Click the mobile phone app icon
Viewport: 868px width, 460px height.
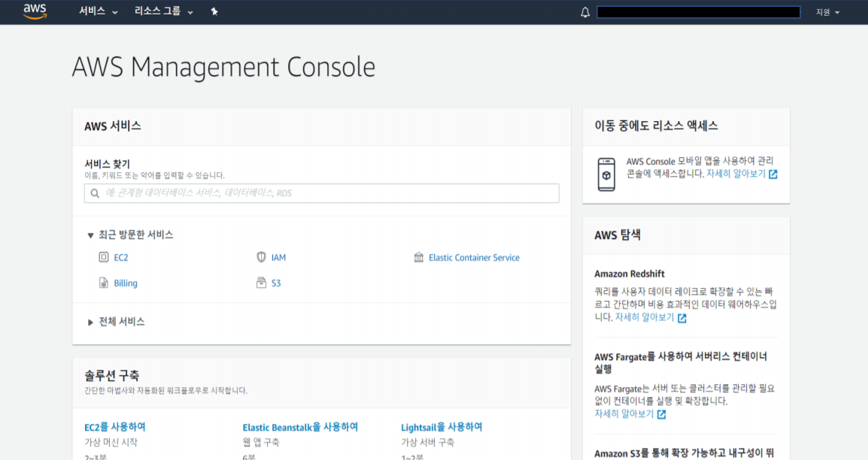point(606,174)
